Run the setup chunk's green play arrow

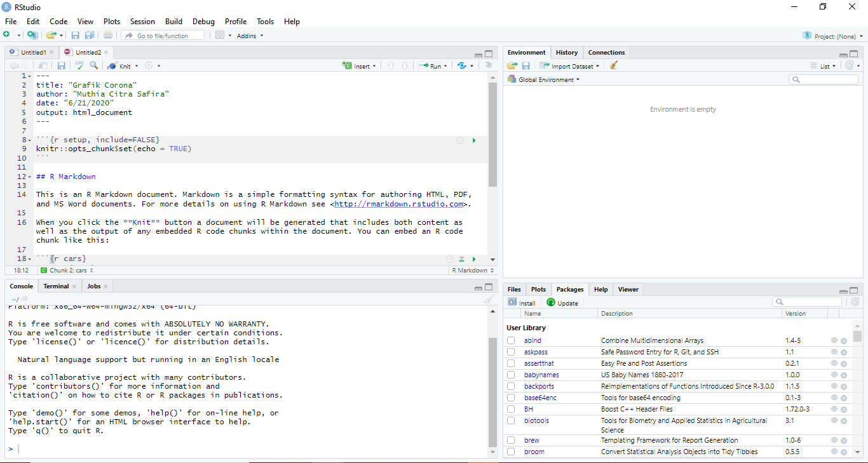pyautogui.click(x=474, y=140)
